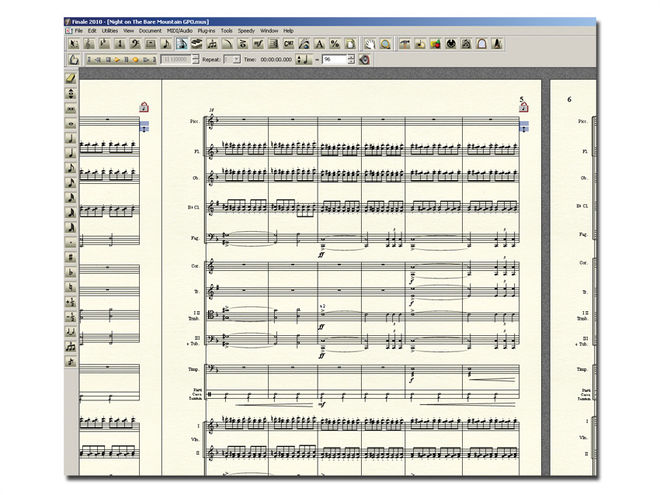
Task: Start playback with the Play button
Action: pyautogui.click(x=117, y=60)
